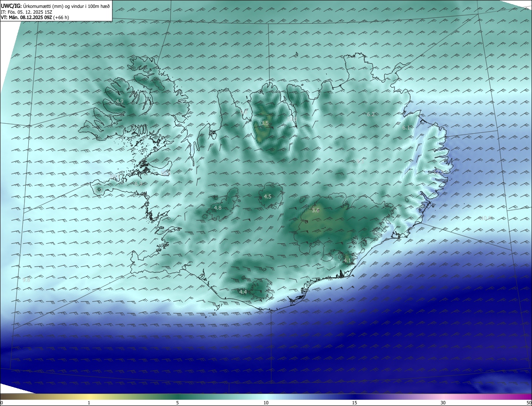This screenshot has height=406, width=532.
Task: Click the 4.9 value in the Westfjords
Action: point(120,101)
